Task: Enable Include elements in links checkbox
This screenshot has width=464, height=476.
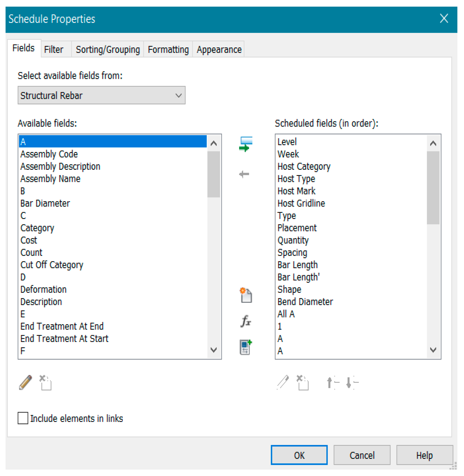Action: click(23, 418)
